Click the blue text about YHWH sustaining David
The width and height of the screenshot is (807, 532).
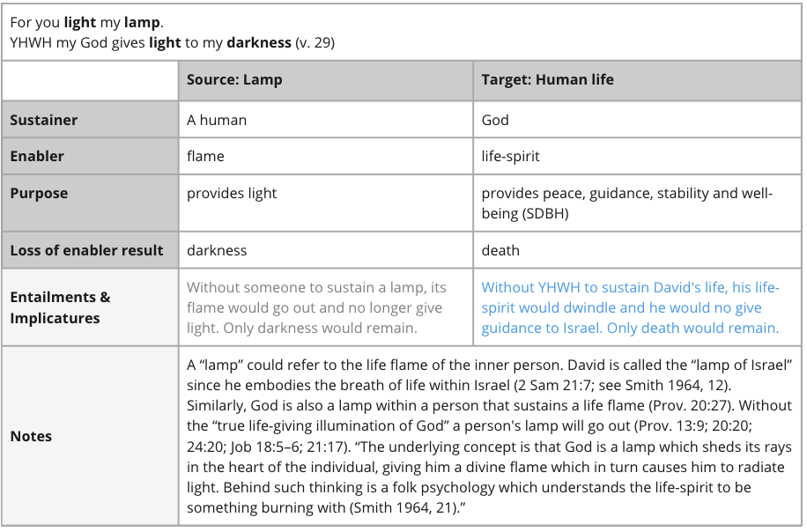tap(630, 307)
